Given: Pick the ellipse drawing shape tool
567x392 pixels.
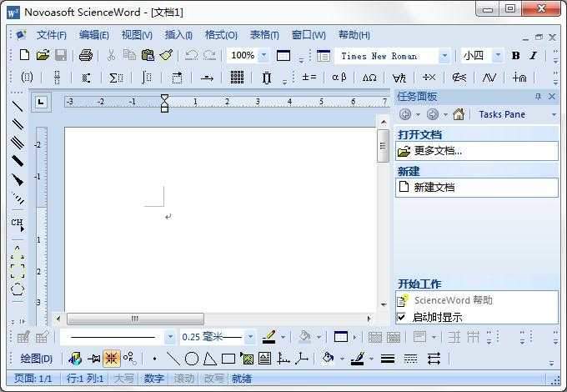Looking at the screenshot, I should click(191, 359).
